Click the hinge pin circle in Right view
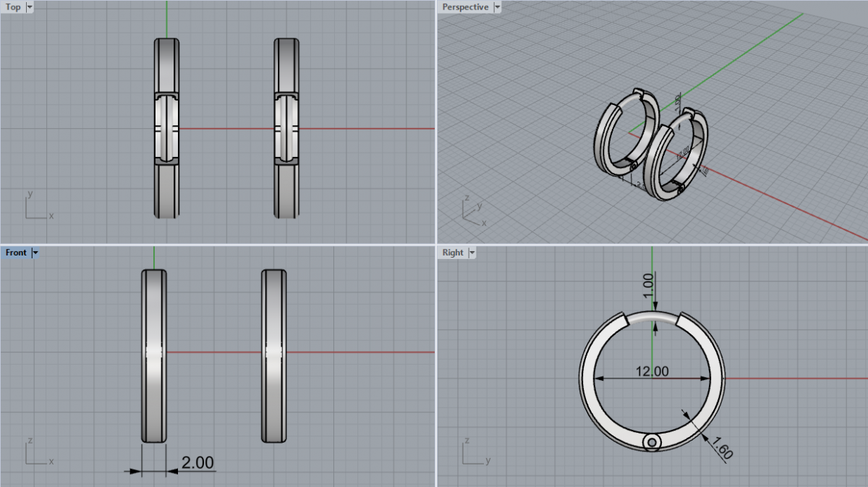Viewport: 868px width, 487px height. [652, 442]
